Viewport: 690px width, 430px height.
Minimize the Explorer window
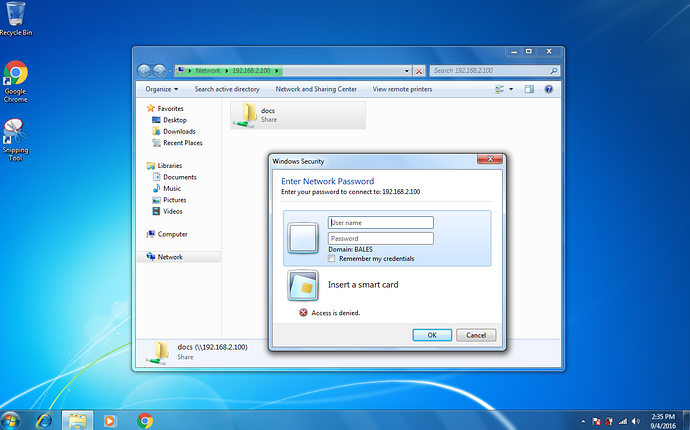tap(514, 51)
